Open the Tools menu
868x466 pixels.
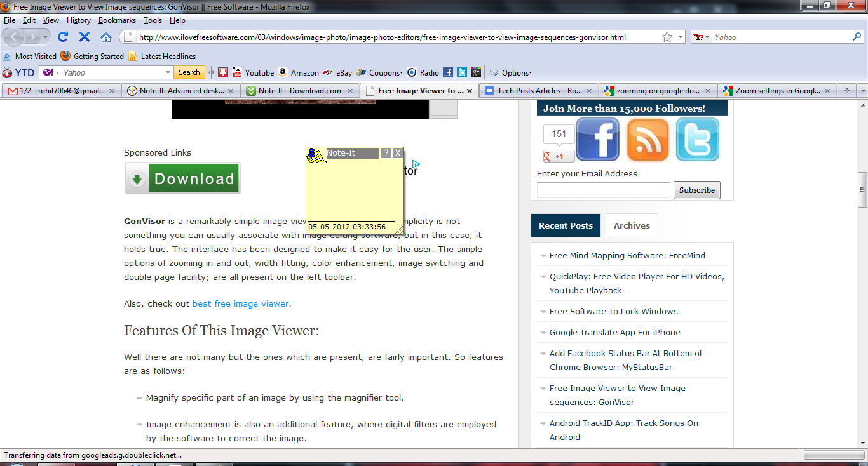point(153,20)
